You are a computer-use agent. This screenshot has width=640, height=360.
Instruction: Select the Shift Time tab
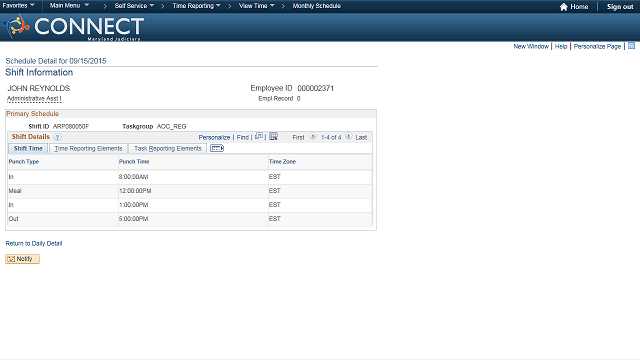pyautogui.click(x=28, y=149)
